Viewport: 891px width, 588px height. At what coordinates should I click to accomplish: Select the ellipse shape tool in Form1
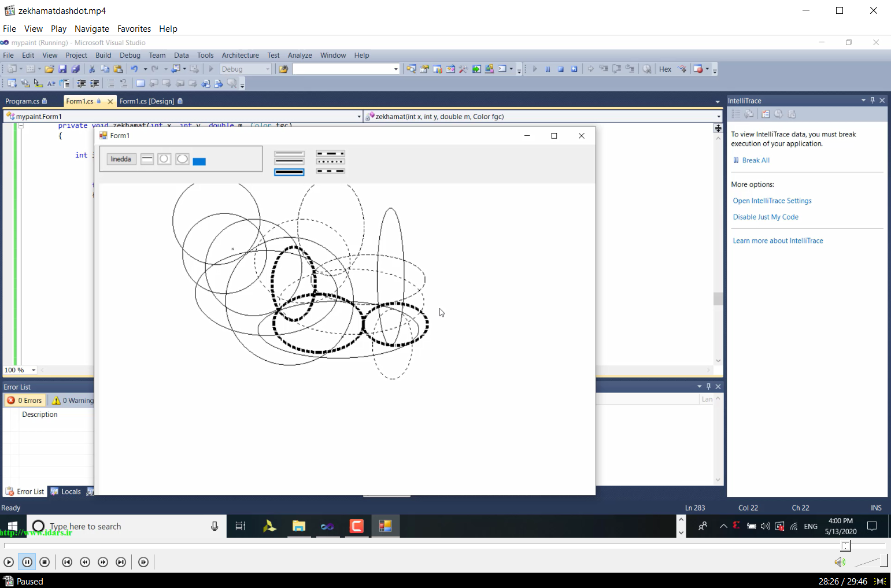pyautogui.click(x=182, y=159)
